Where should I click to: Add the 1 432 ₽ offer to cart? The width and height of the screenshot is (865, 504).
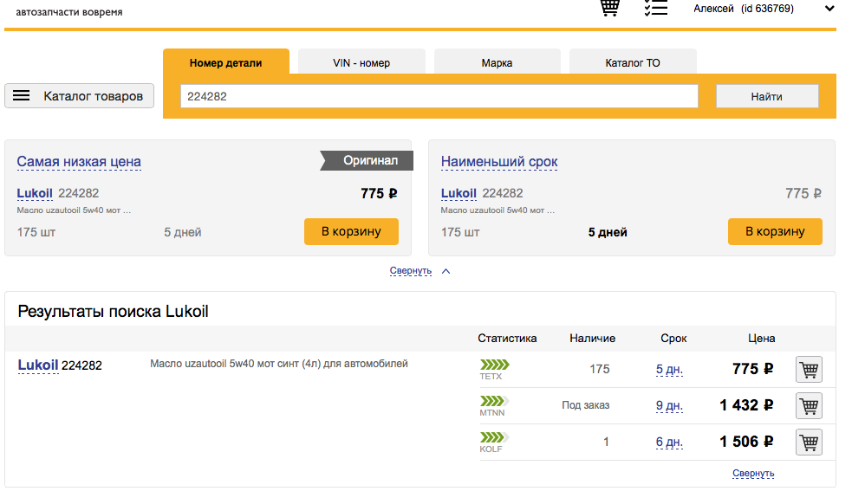coord(809,406)
